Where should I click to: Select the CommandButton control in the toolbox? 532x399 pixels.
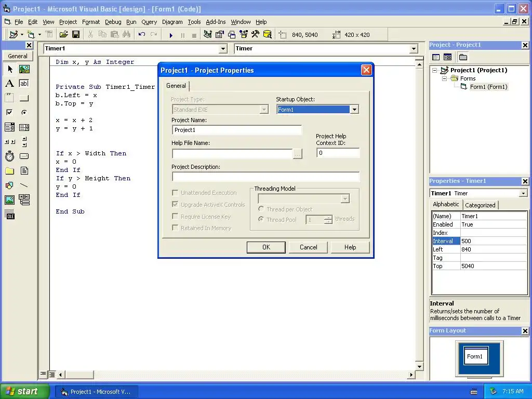click(24, 98)
